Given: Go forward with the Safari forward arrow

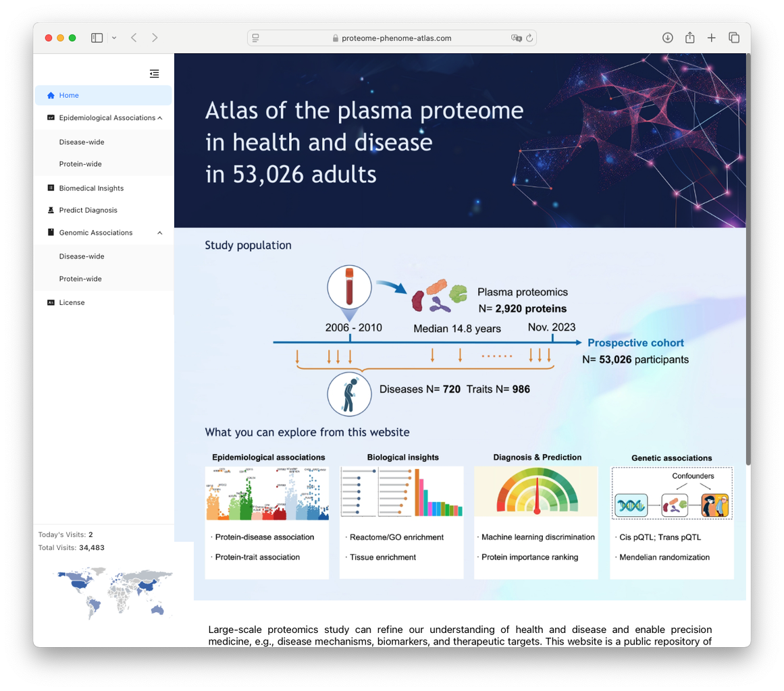Looking at the screenshot, I should (x=155, y=38).
